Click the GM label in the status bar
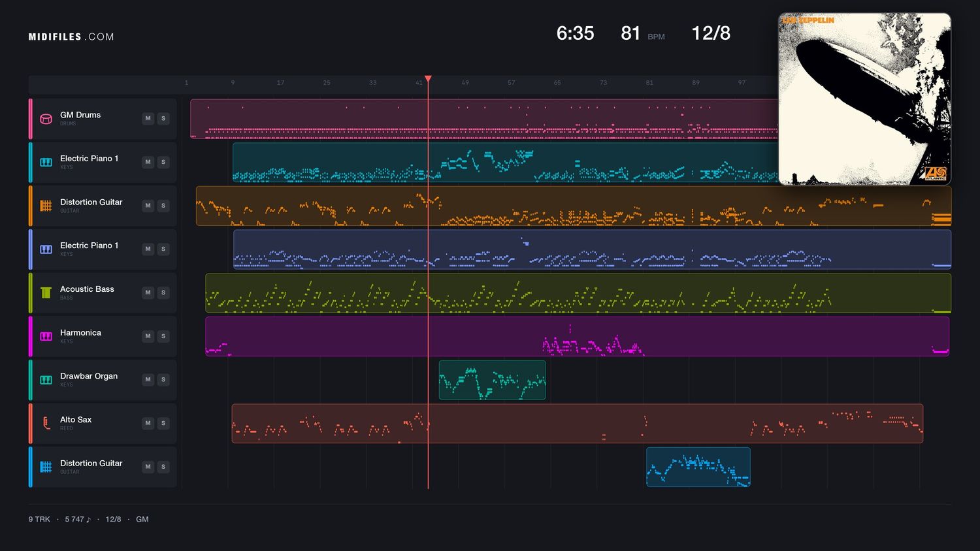This screenshot has height=551, width=980. 142,520
